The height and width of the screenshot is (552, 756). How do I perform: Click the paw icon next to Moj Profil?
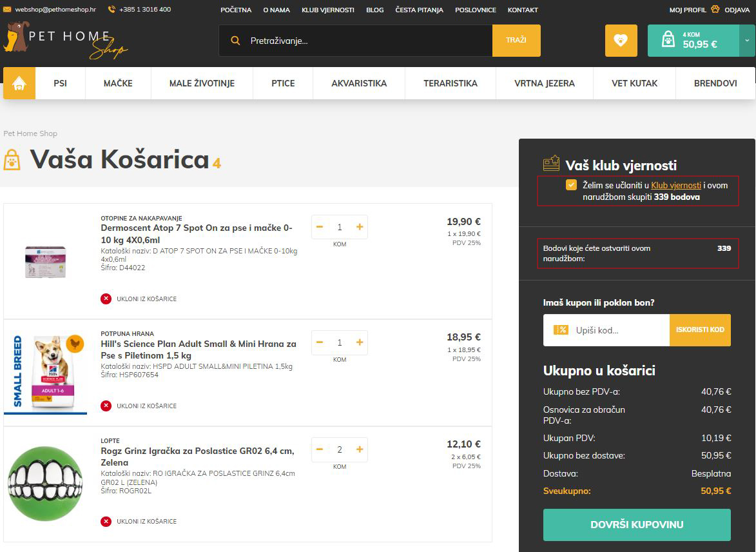[x=715, y=9]
